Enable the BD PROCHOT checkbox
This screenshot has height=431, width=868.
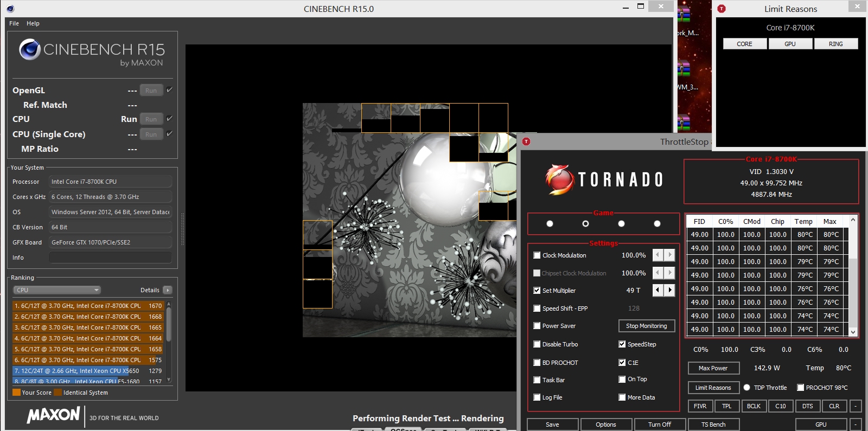537,363
